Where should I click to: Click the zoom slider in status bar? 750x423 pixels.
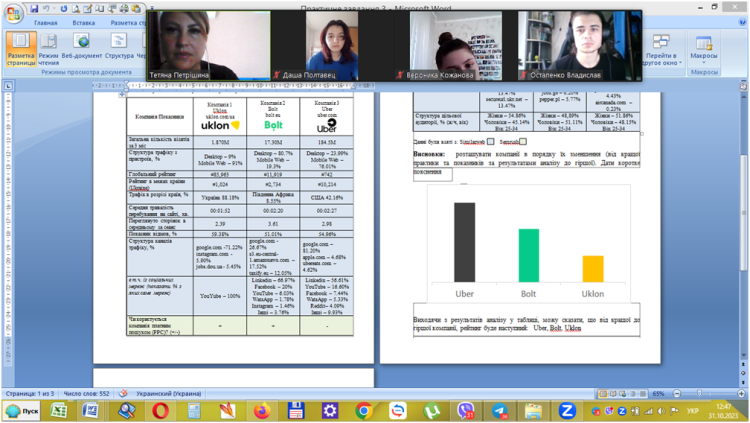697,393
